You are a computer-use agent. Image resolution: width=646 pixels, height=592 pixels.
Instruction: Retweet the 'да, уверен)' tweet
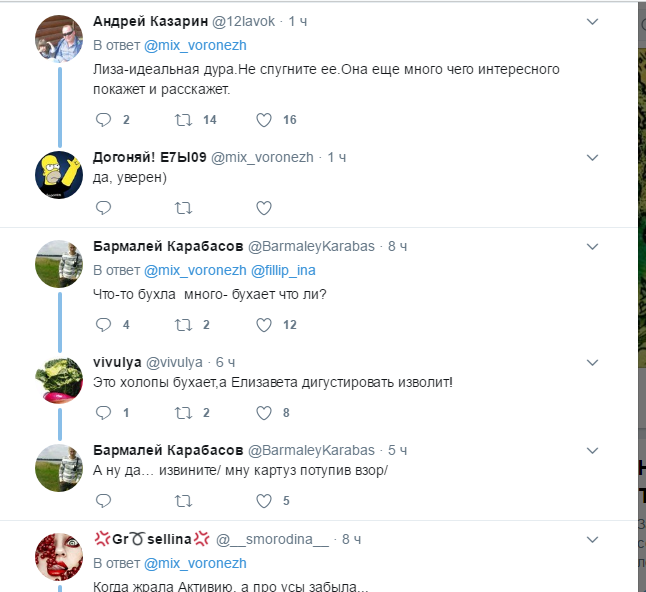click(183, 208)
